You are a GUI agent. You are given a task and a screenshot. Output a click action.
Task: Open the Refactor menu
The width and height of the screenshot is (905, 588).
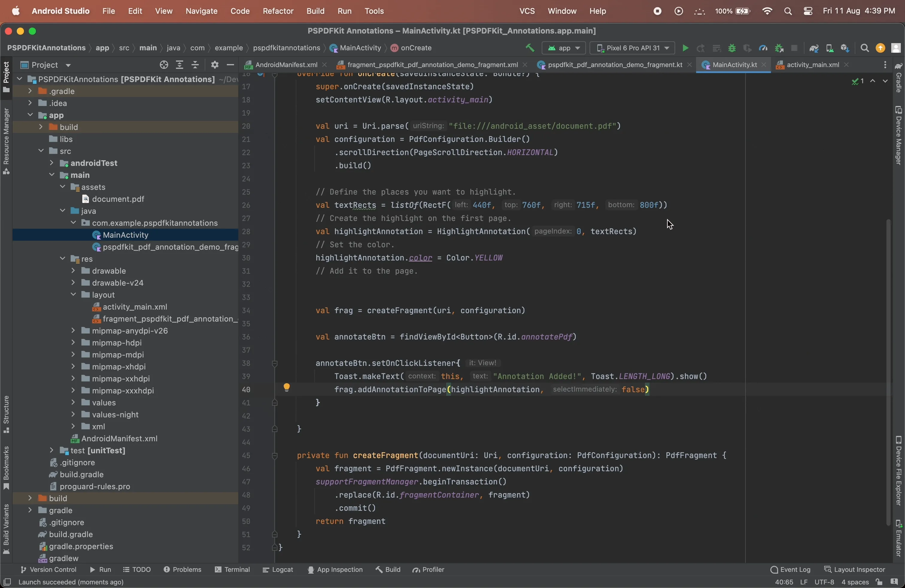click(x=278, y=11)
